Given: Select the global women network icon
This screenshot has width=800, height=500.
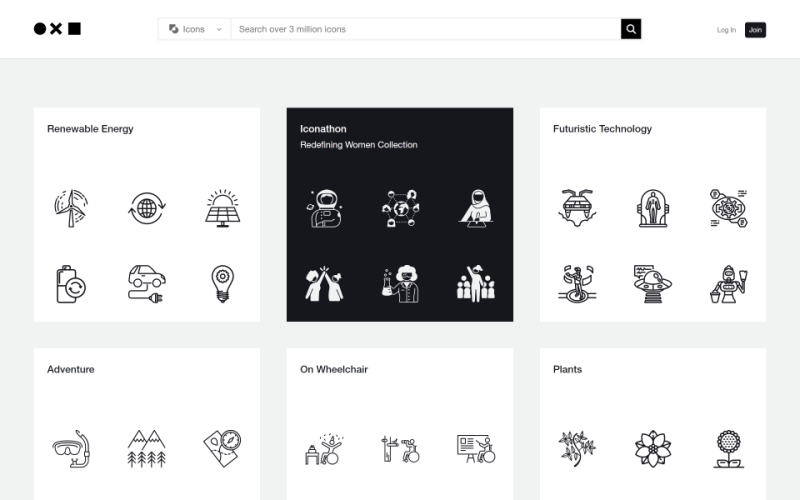Looking at the screenshot, I should coord(401,208).
